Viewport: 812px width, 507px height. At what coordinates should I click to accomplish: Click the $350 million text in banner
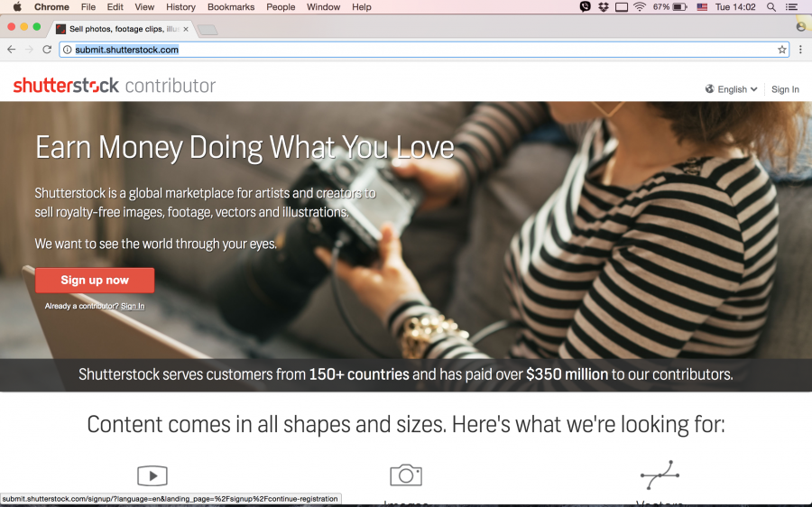pos(567,374)
